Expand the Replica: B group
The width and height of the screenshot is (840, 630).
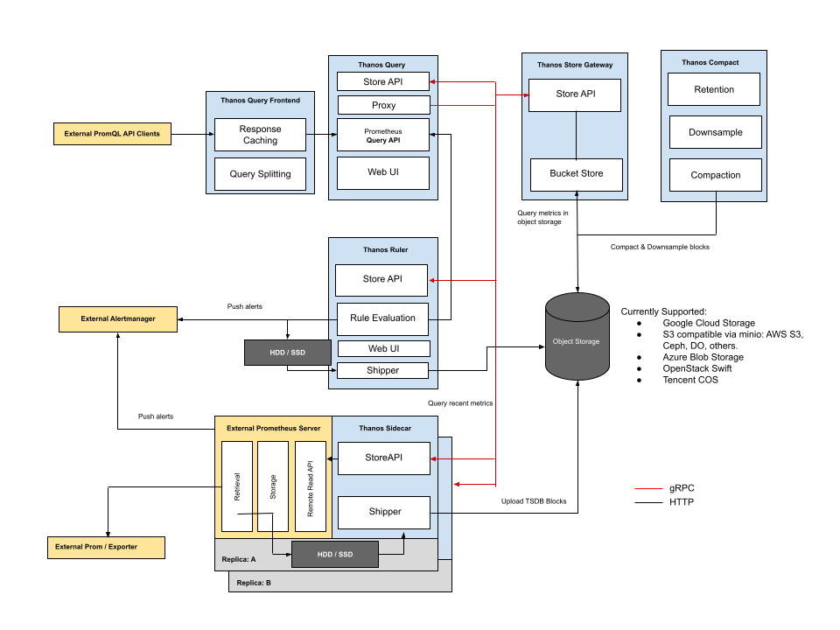pyautogui.click(x=254, y=581)
